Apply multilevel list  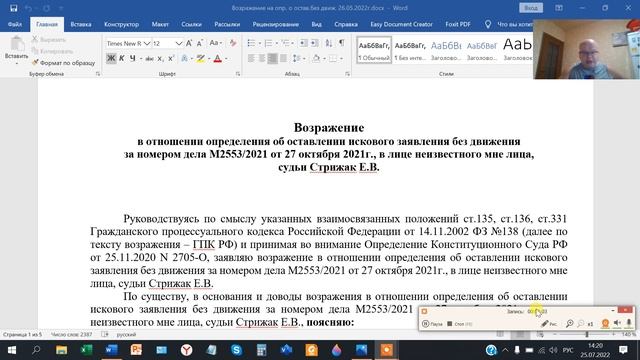(x=285, y=43)
